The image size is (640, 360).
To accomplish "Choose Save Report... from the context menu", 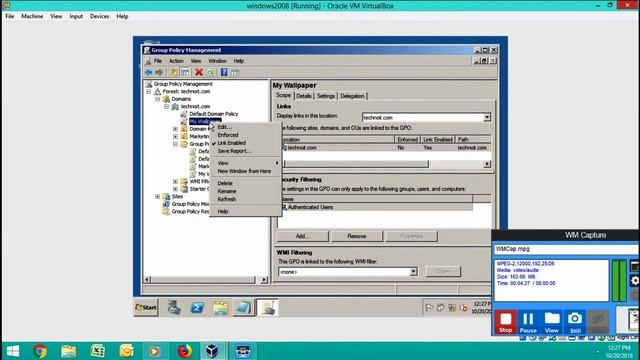I will [x=234, y=151].
